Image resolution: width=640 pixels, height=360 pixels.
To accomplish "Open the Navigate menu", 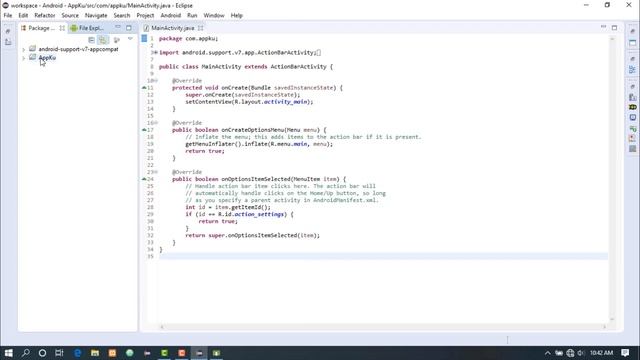I will pyautogui.click(x=96, y=16).
